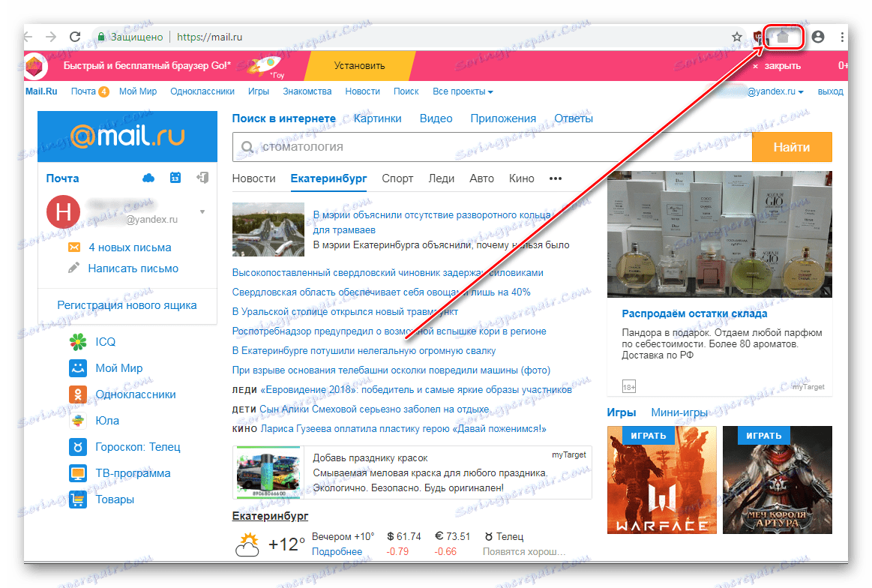Select the Леди news tab
Image resolution: width=872 pixels, height=588 pixels.
point(441,178)
